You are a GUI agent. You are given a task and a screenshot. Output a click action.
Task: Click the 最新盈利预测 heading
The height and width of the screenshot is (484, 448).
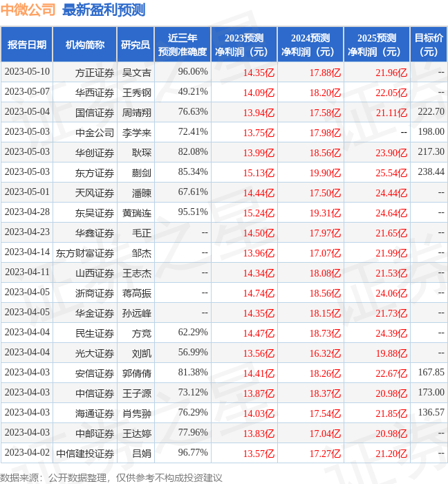(x=104, y=10)
